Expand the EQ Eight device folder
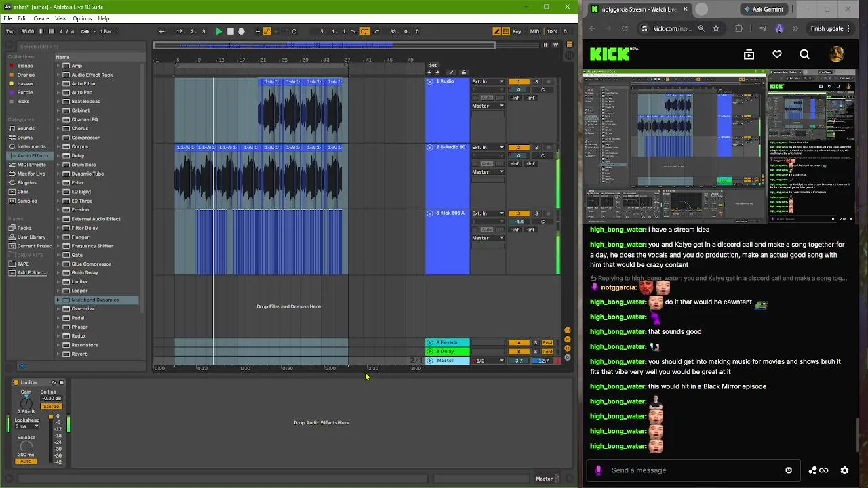 58,192
